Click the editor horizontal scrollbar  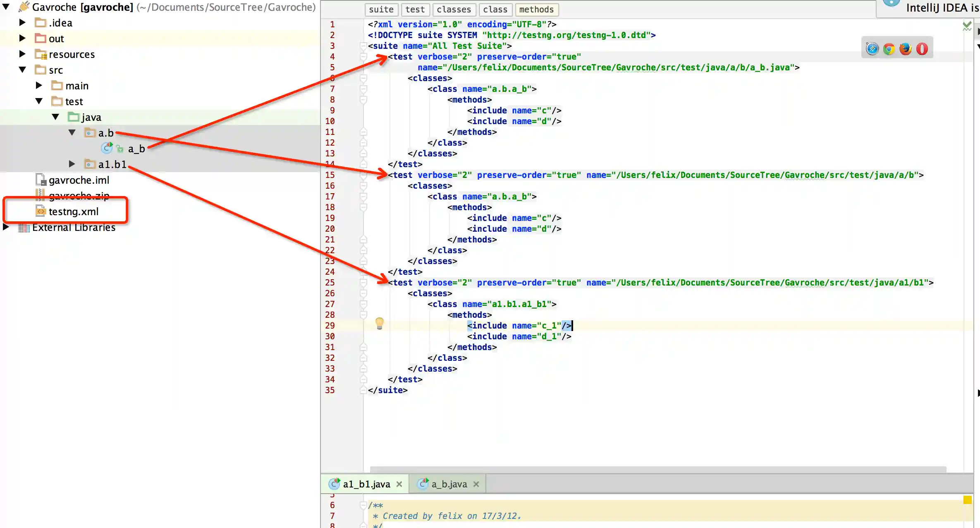[x=657, y=469]
